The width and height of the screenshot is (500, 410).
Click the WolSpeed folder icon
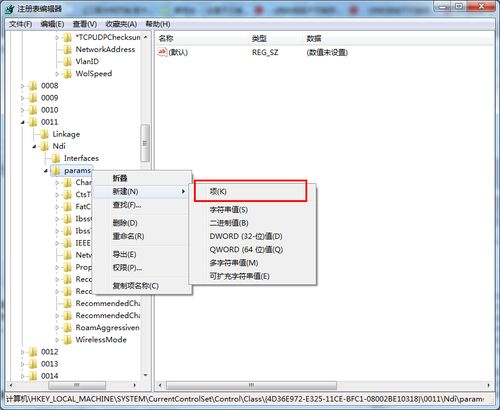click(68, 74)
